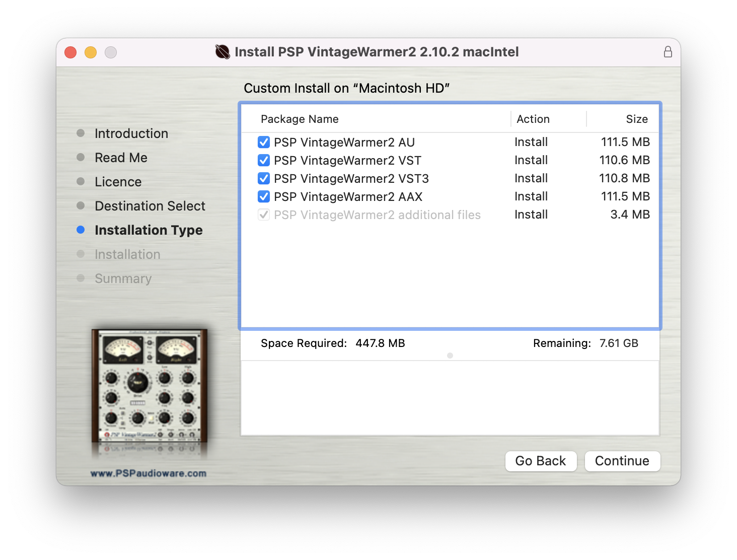The height and width of the screenshot is (560, 737).
Task: Click the Size column header
Action: pyautogui.click(x=636, y=119)
